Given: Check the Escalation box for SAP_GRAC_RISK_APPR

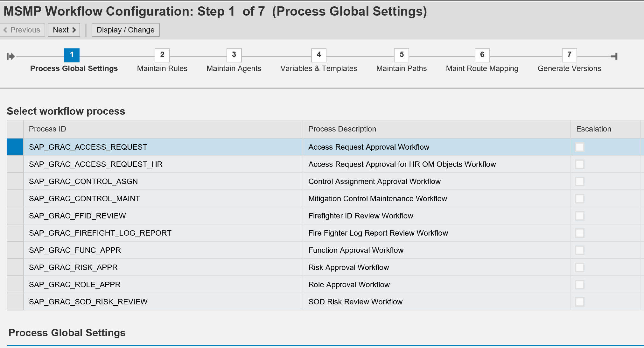Looking at the screenshot, I should pyautogui.click(x=580, y=267).
